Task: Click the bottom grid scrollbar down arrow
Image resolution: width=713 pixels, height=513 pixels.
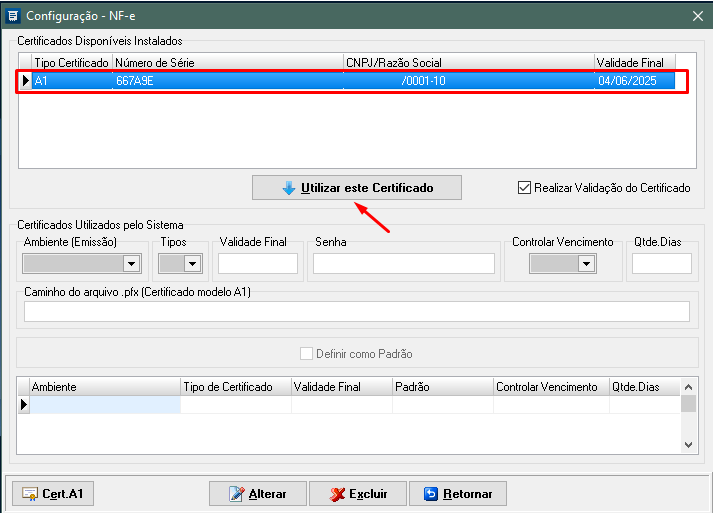Action: coord(688,443)
